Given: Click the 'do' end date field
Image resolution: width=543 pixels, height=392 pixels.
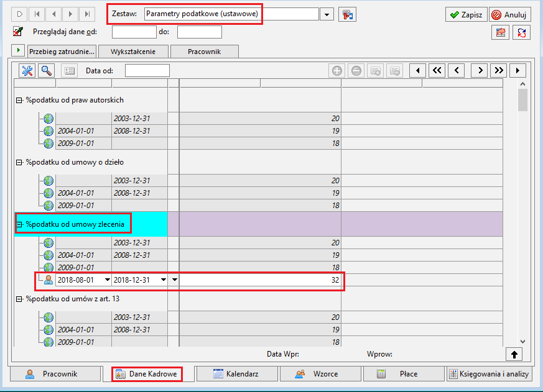Looking at the screenshot, I should [x=200, y=32].
